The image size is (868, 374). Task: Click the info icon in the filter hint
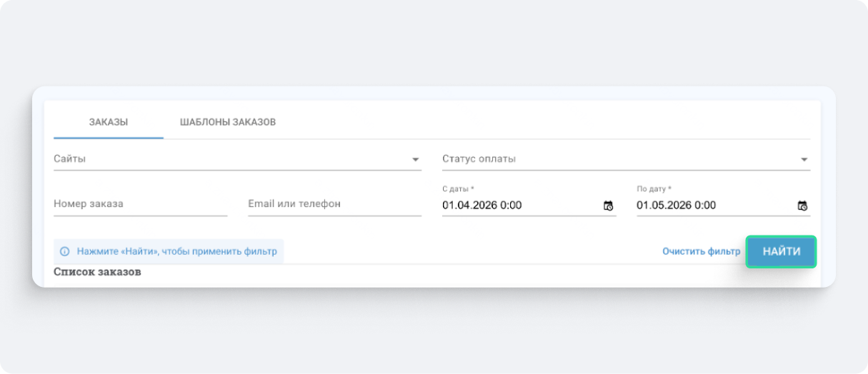point(65,251)
